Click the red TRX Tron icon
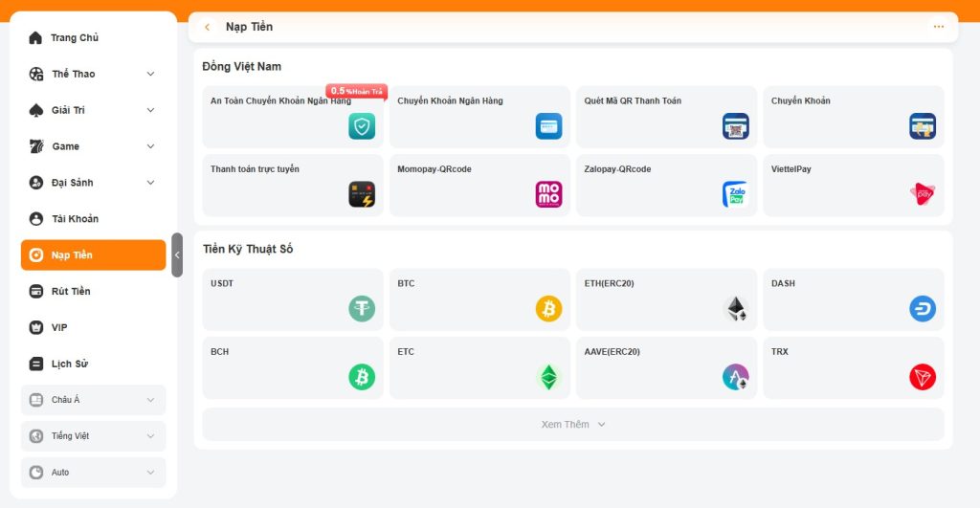Screen dimensions: 980x508 click(x=922, y=377)
